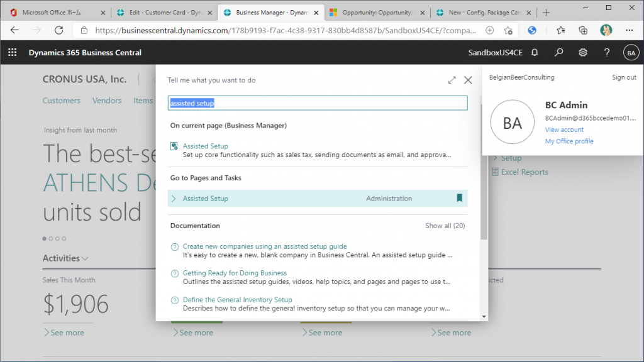Click View account link
This screenshot has height=362, width=644.
pos(564,129)
